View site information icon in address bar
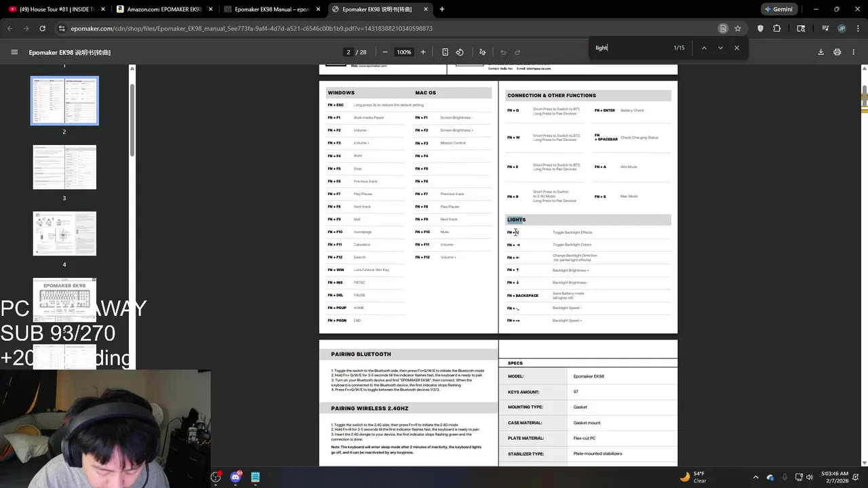Screen dimensions: 868x488 click(62, 28)
